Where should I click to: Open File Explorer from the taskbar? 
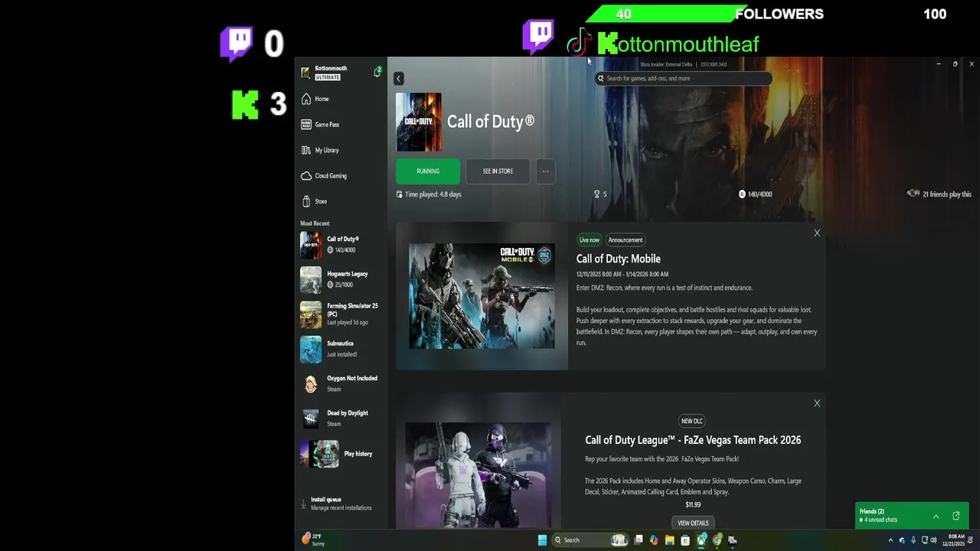(669, 540)
